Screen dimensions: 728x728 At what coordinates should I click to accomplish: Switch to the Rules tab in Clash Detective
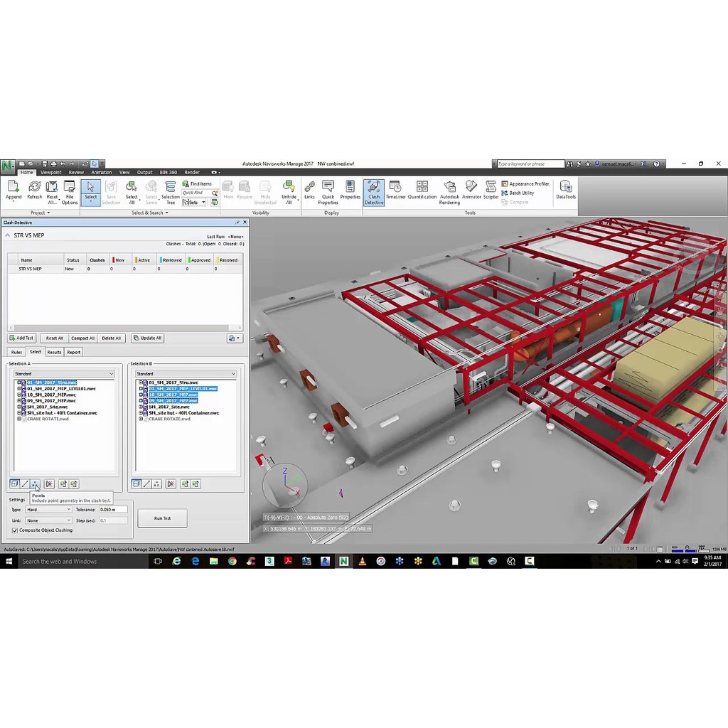16,353
